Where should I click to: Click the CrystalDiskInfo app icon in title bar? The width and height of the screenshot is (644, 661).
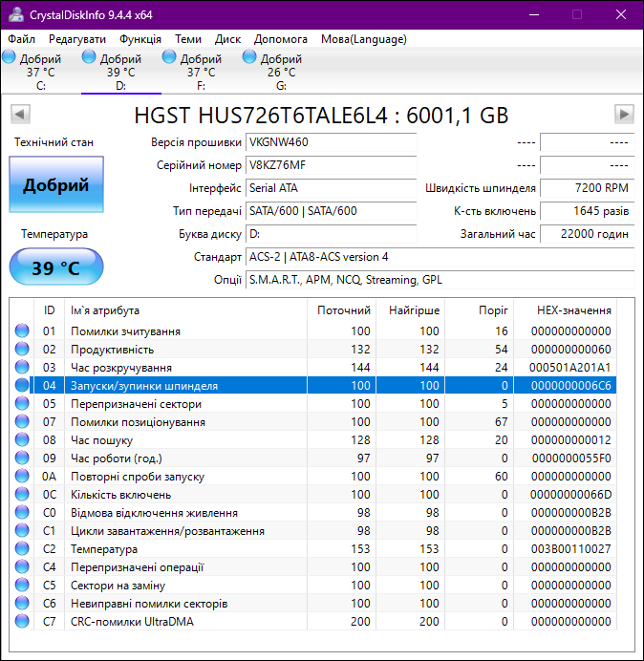(x=16, y=14)
